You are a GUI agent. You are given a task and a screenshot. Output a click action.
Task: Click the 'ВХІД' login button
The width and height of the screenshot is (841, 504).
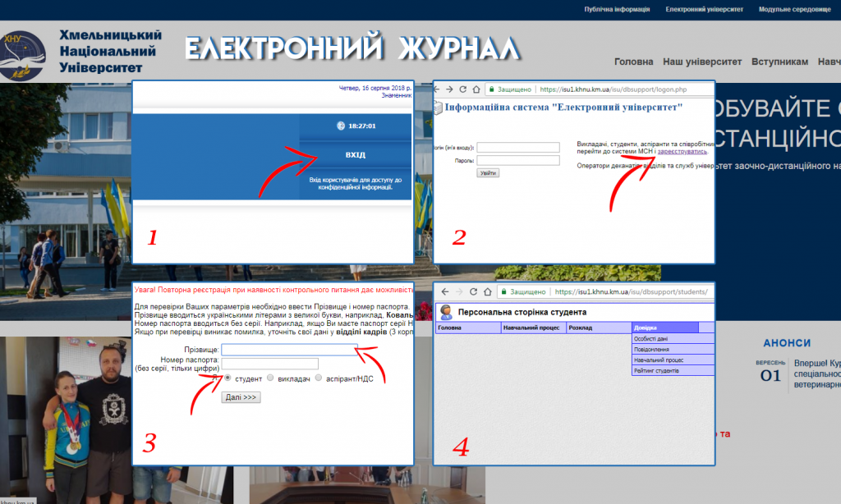click(355, 155)
